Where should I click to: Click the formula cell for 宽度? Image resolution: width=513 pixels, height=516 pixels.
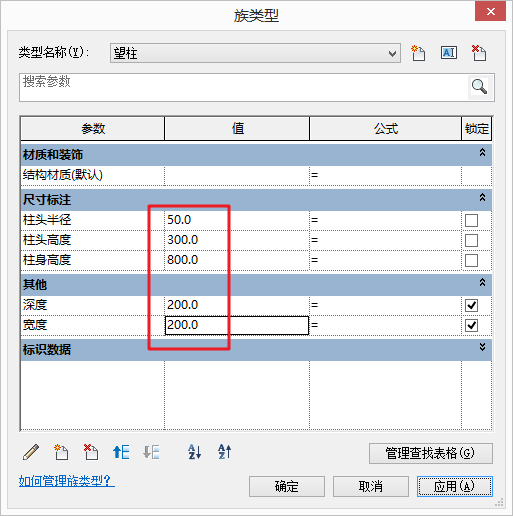coord(386,325)
